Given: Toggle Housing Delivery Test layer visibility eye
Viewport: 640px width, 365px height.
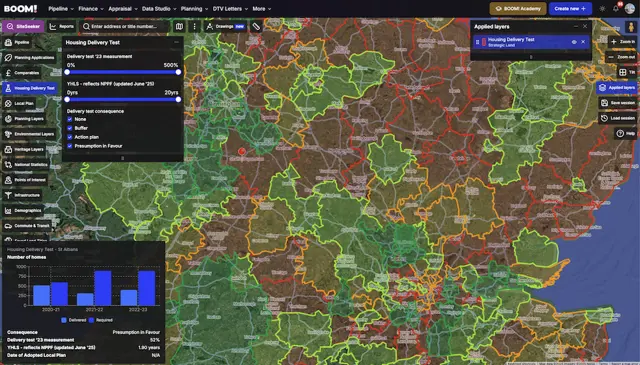Looking at the screenshot, I should (574, 42).
